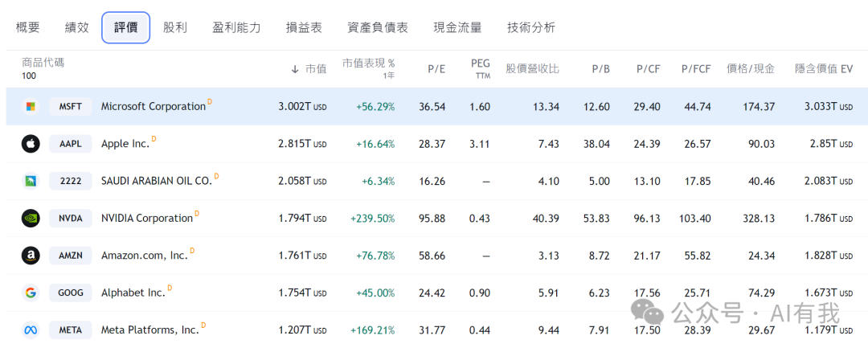Click the Google logo icon
The image size is (868, 348).
(31, 293)
